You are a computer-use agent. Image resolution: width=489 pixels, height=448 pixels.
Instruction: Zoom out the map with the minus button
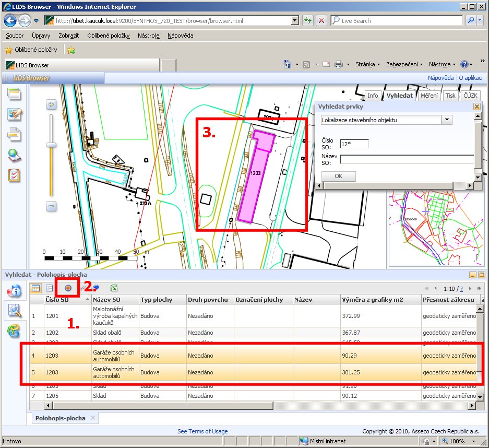pyautogui.click(x=52, y=206)
